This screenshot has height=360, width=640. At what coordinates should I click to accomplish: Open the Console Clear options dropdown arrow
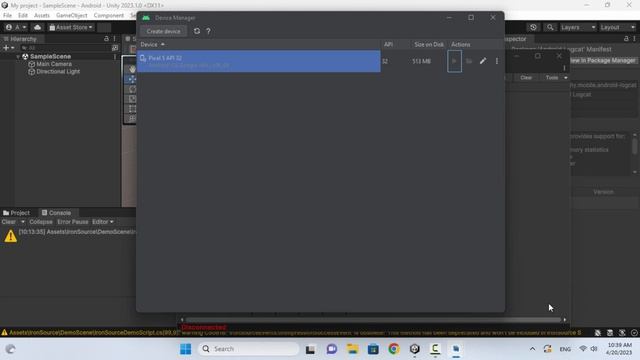click(23, 222)
